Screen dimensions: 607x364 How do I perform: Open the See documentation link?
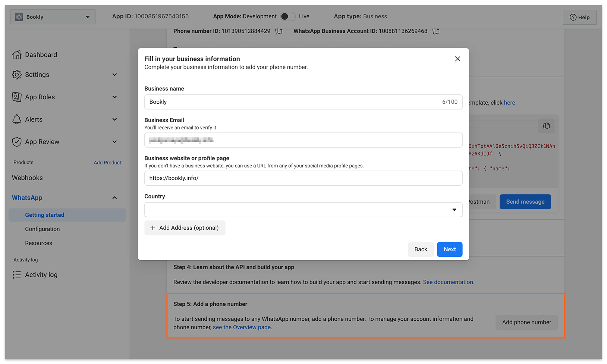[449, 282]
